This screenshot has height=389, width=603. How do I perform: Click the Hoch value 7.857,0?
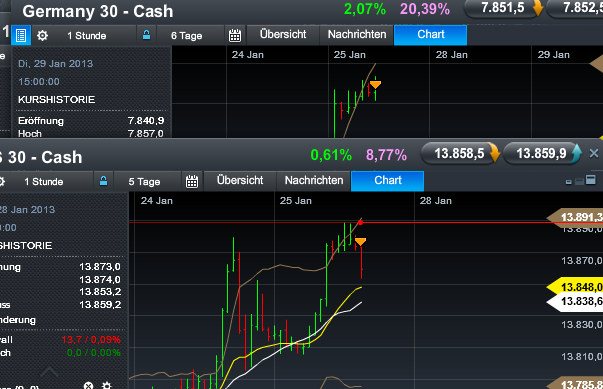click(x=146, y=133)
